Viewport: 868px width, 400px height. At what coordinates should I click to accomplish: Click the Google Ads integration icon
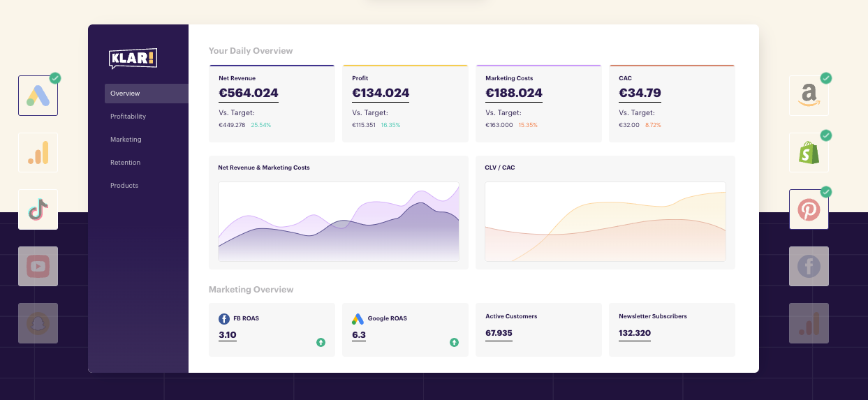pyautogui.click(x=38, y=96)
